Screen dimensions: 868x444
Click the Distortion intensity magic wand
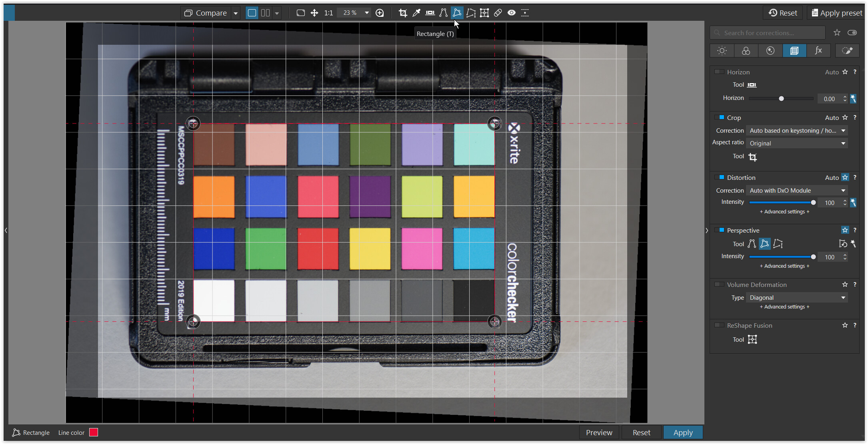coord(853,203)
